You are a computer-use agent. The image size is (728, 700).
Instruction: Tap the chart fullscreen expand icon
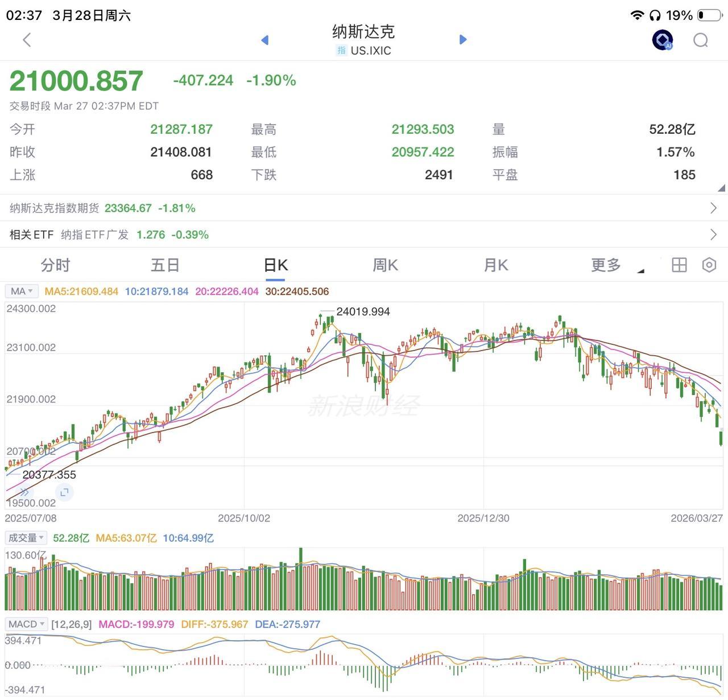64,492
